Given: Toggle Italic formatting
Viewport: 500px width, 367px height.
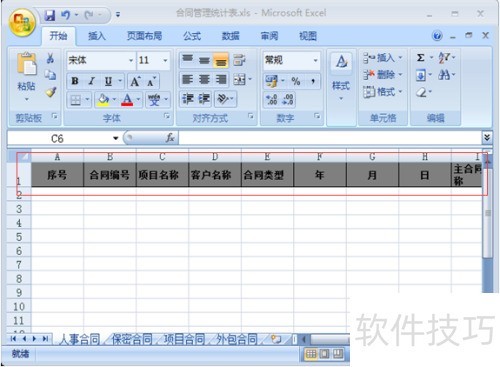Looking at the screenshot, I should tap(92, 81).
